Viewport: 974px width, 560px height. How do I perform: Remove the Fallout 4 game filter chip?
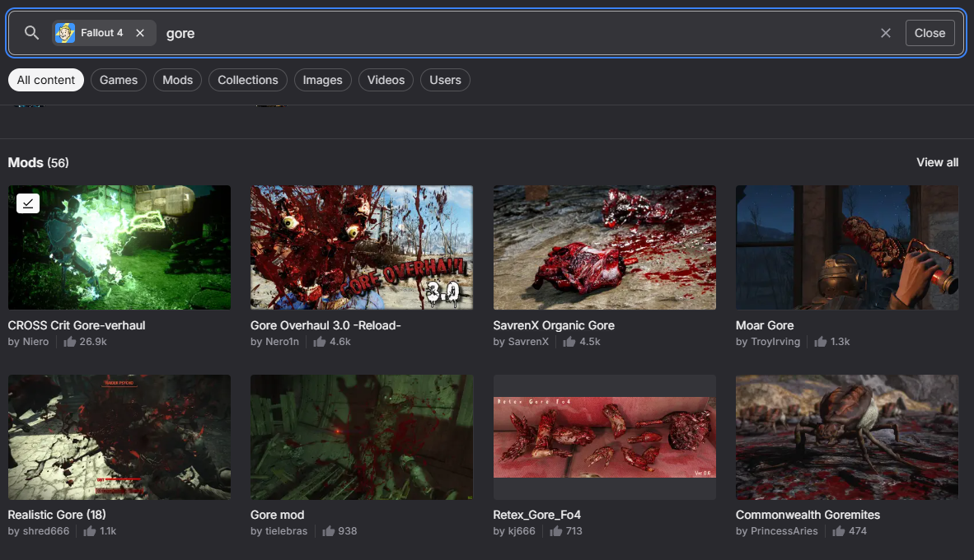point(140,33)
